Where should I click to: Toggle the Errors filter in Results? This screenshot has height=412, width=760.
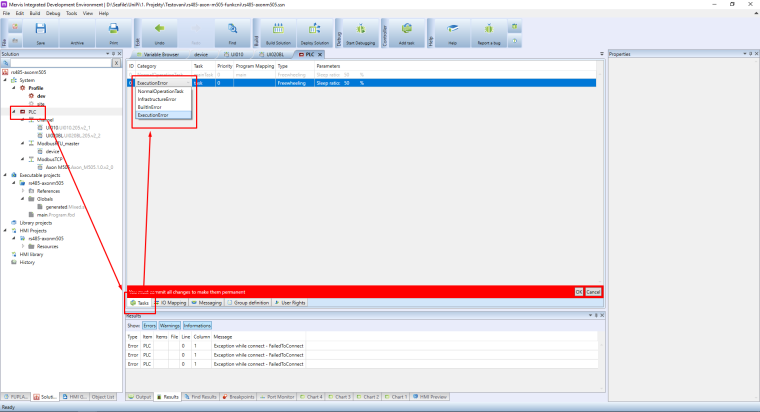[x=149, y=325]
